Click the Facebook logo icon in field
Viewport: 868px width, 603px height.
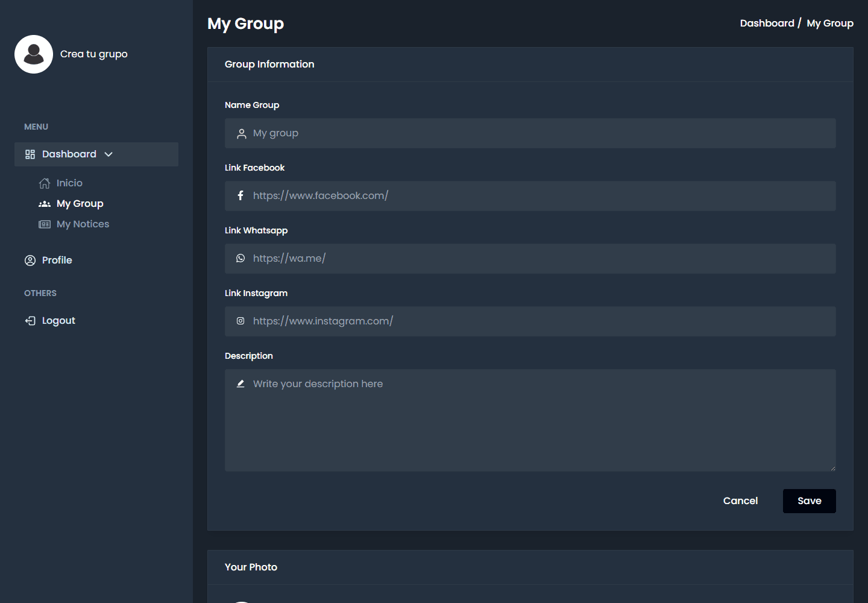click(x=241, y=195)
